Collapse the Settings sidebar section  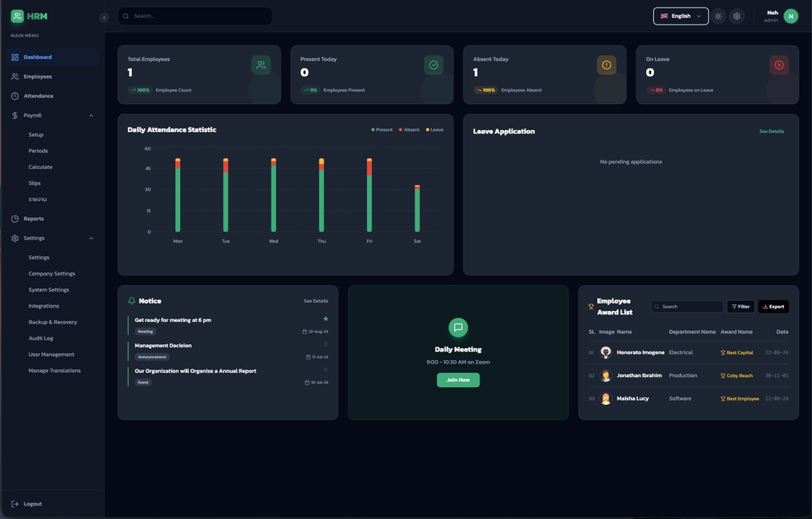pyautogui.click(x=91, y=238)
